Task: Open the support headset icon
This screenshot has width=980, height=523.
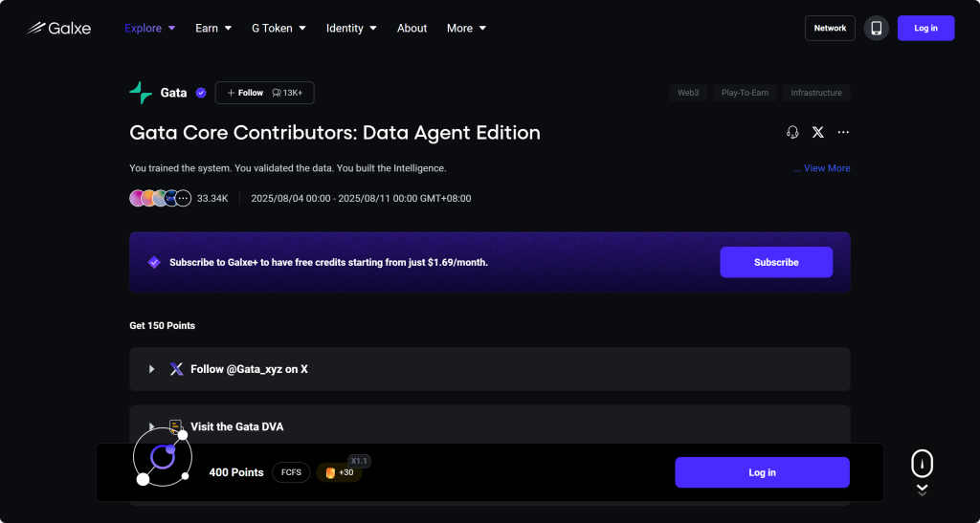Action: coord(792,132)
